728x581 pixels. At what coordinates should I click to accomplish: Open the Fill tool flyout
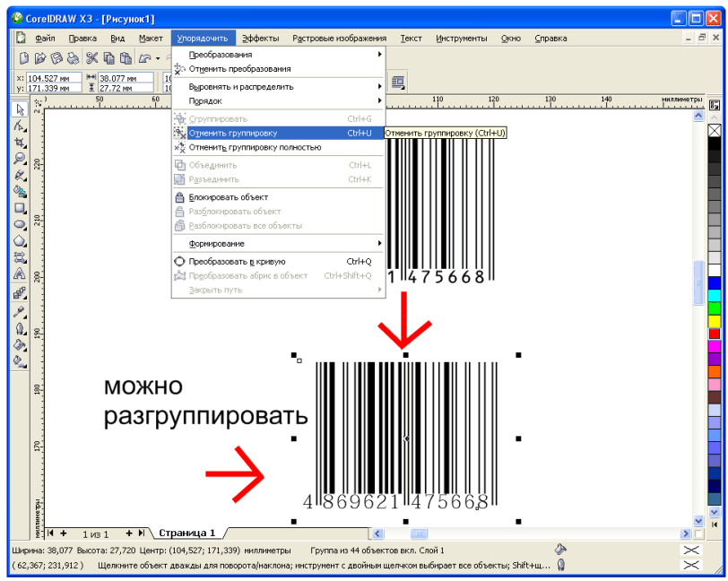point(20,345)
